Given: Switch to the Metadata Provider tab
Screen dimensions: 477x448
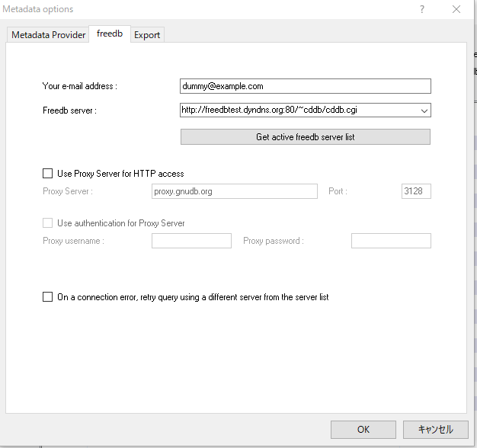Looking at the screenshot, I should pos(48,35).
